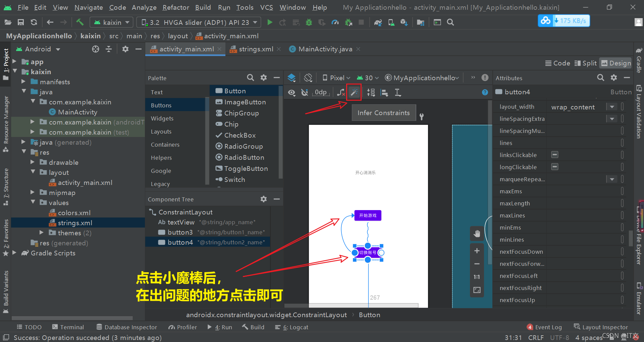
Task: Switch to Split view mode
Action: 586,63
